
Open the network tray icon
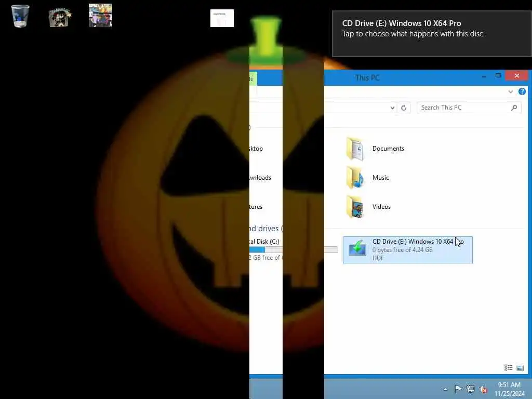(x=470, y=389)
